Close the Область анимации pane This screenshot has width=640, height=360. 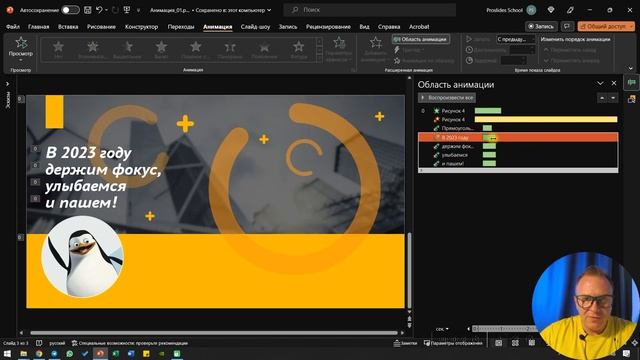point(614,83)
